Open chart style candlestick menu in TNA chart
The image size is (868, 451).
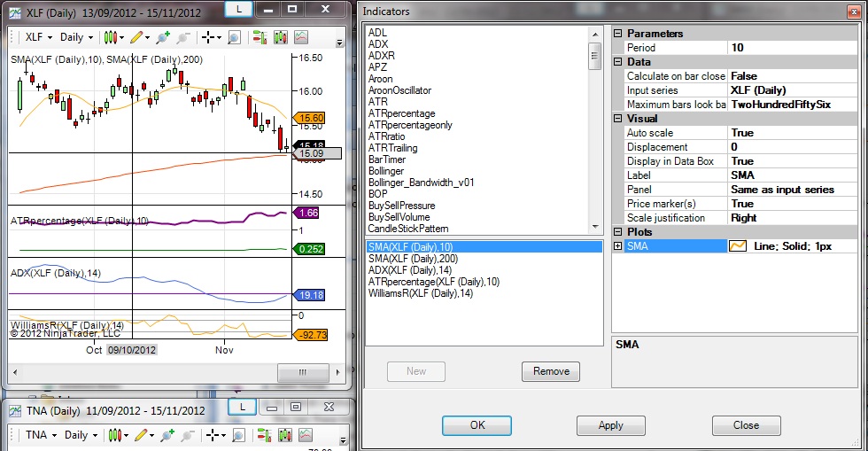click(118, 435)
